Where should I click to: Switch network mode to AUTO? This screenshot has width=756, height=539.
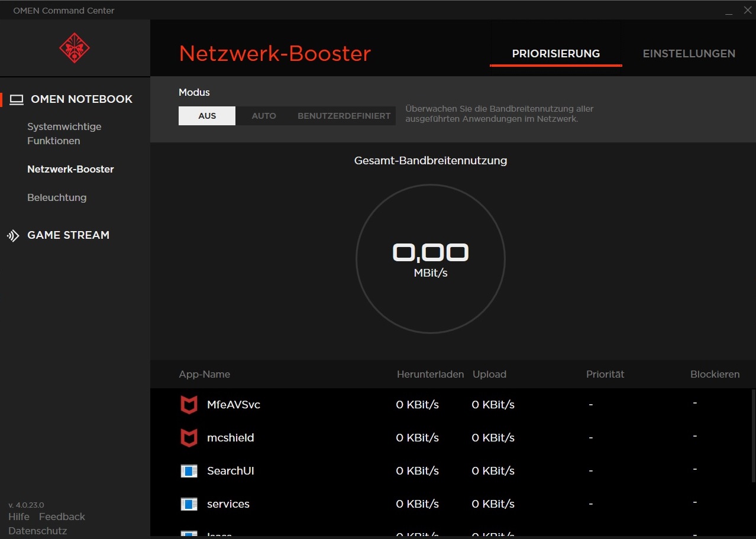pos(264,116)
